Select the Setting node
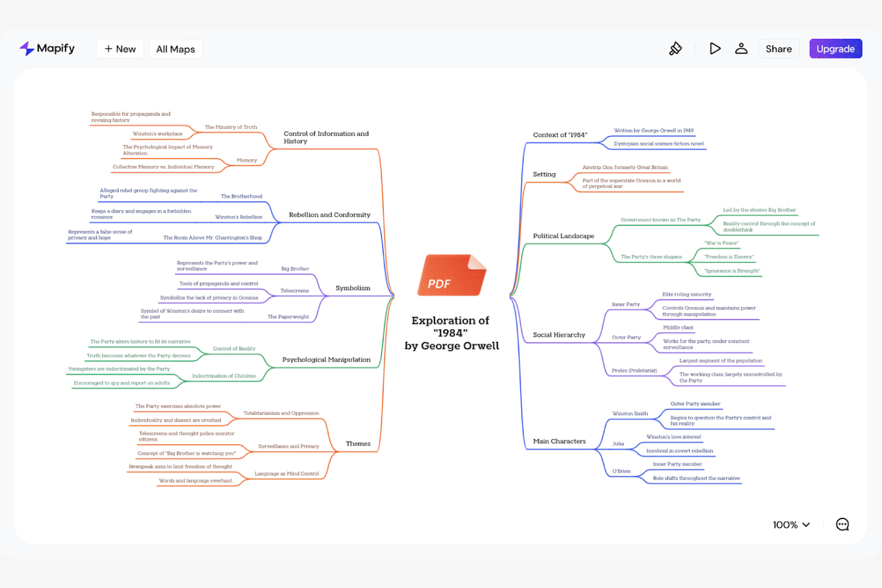This screenshot has width=882, height=588. click(x=544, y=174)
